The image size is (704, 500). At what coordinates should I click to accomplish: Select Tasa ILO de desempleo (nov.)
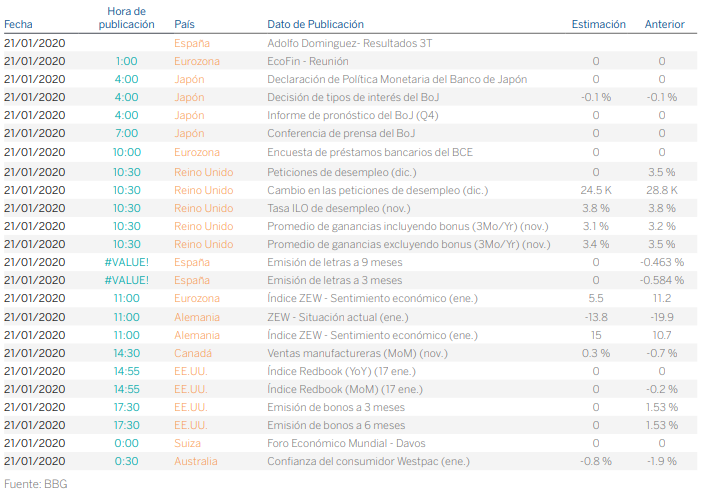coord(338,207)
